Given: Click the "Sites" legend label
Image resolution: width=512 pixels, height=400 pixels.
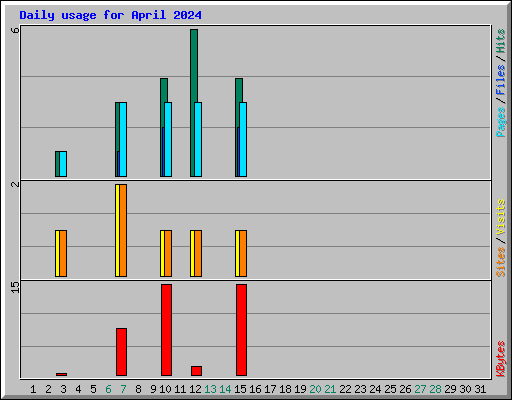Looking at the screenshot, I should (x=500, y=262).
